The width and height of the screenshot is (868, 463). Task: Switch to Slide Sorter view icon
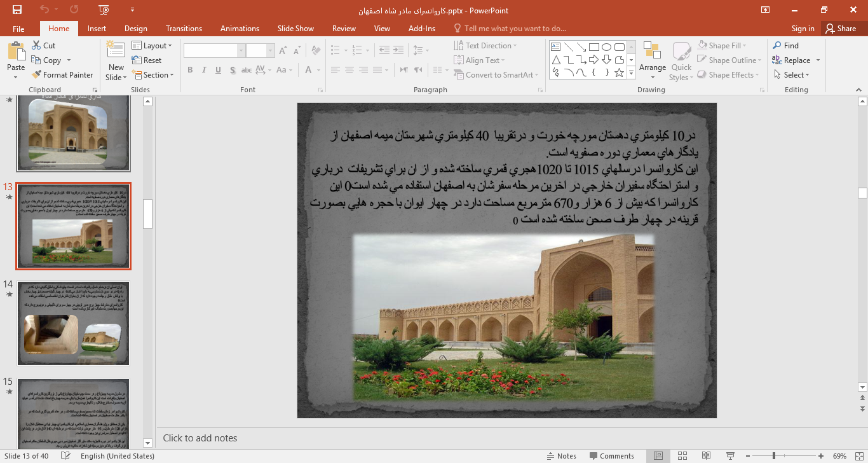pos(682,456)
